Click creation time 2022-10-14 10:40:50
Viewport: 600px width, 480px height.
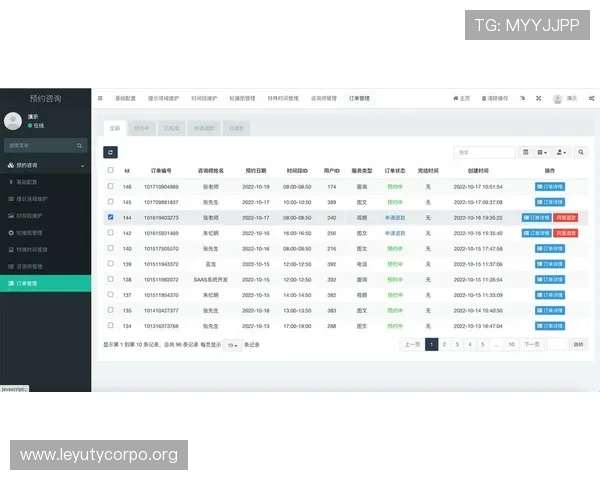coord(478,311)
